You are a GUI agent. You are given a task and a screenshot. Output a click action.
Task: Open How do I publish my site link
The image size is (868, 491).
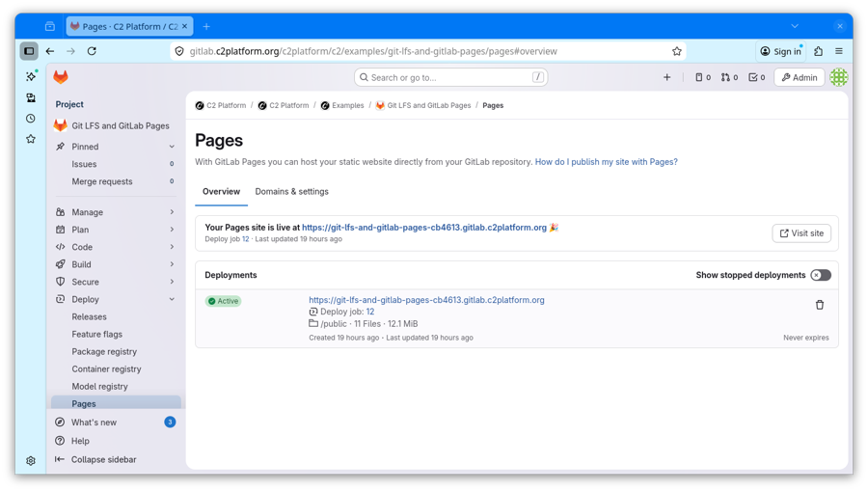coord(606,162)
